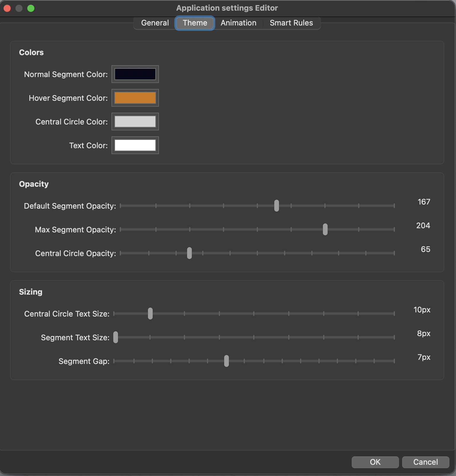456x476 pixels.
Task: Confirm settings with the OK button
Action: point(375,462)
